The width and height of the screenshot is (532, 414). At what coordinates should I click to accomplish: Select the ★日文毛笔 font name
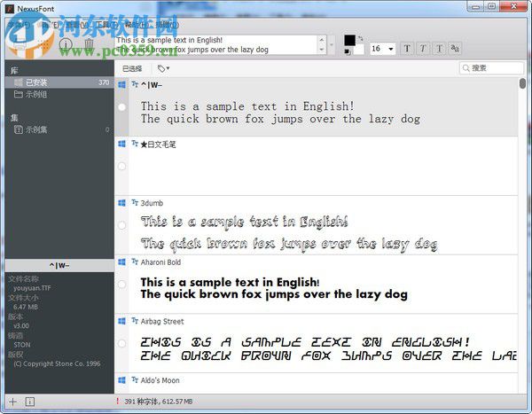click(158, 145)
